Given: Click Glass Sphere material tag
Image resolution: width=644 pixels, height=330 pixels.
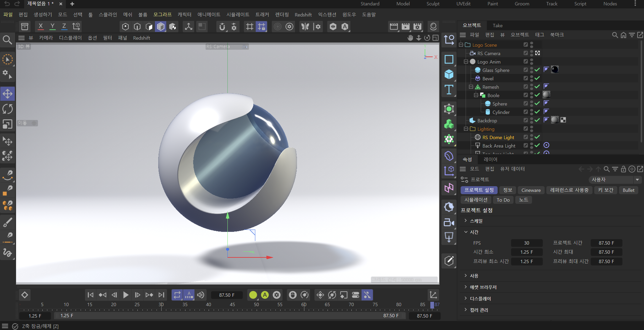Looking at the screenshot, I should [555, 70].
